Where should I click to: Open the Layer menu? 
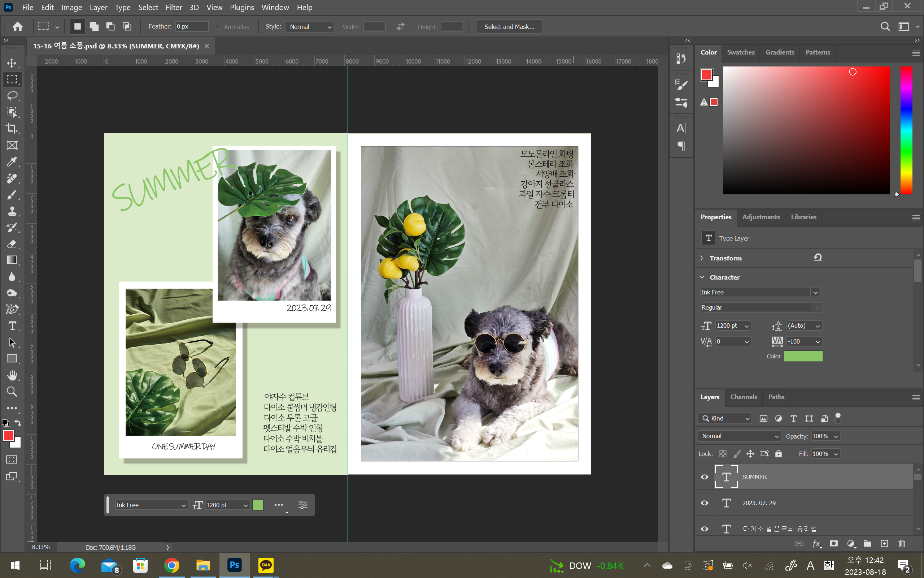[x=99, y=7]
